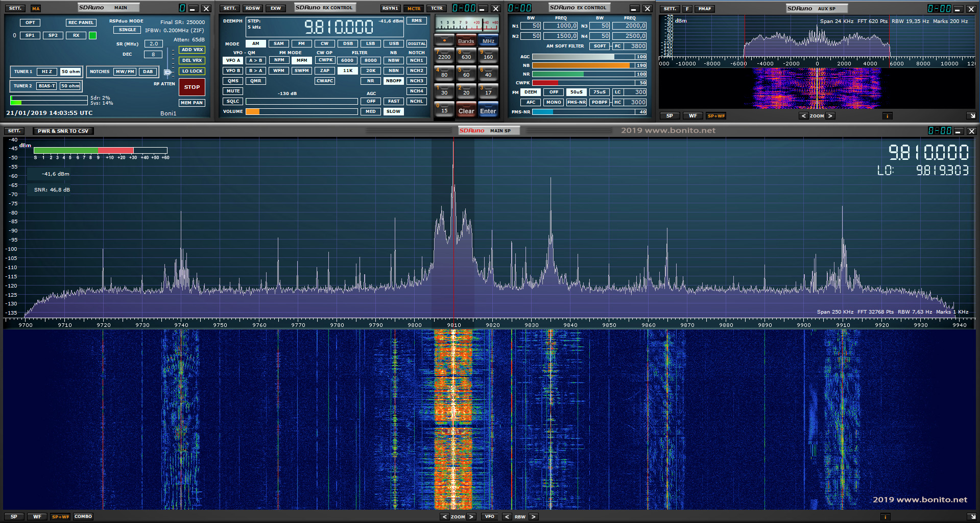Click the SR (MHz) sample rate field
This screenshot has width=980, height=523.
point(153,44)
